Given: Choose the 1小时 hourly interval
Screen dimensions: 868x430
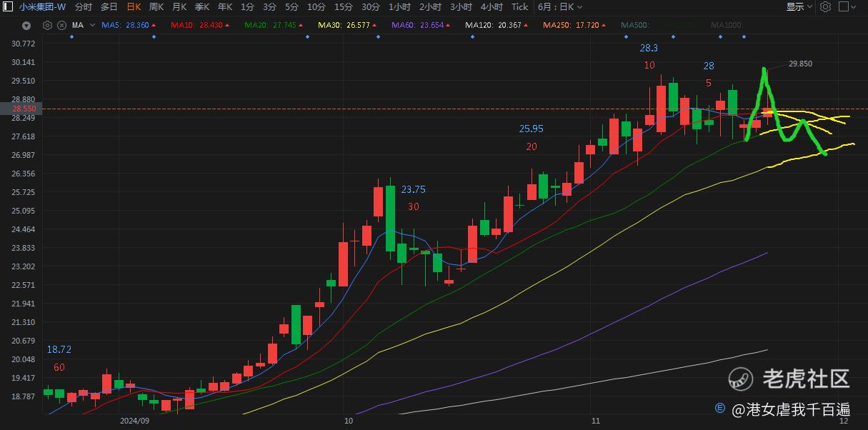Looking at the screenshot, I should [x=399, y=6].
